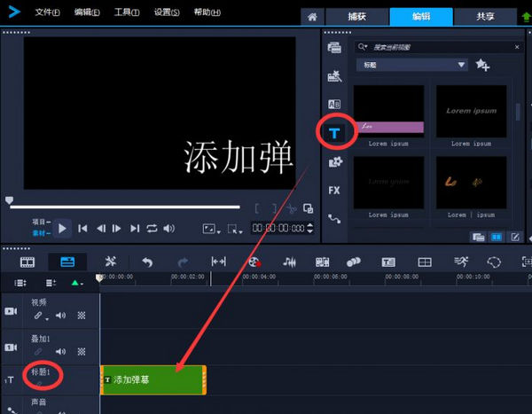The width and height of the screenshot is (532, 414).
Task: Open the FX filter library
Action: (x=334, y=191)
